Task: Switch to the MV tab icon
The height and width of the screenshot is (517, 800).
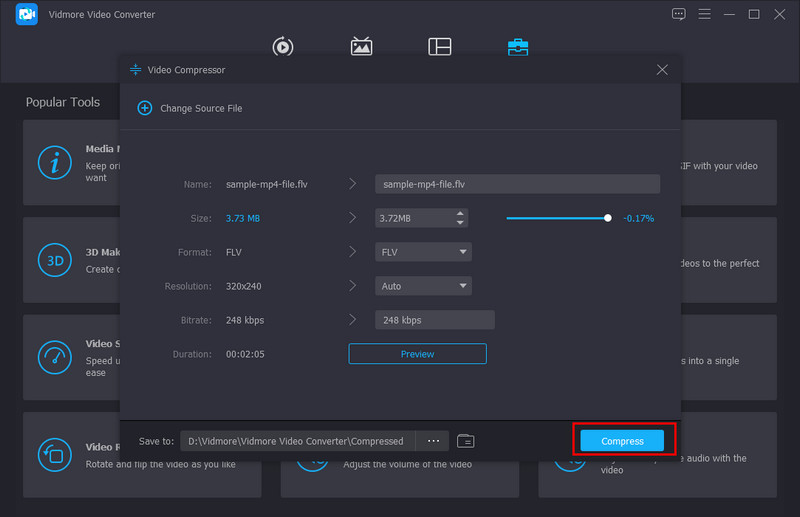Action: [x=361, y=47]
